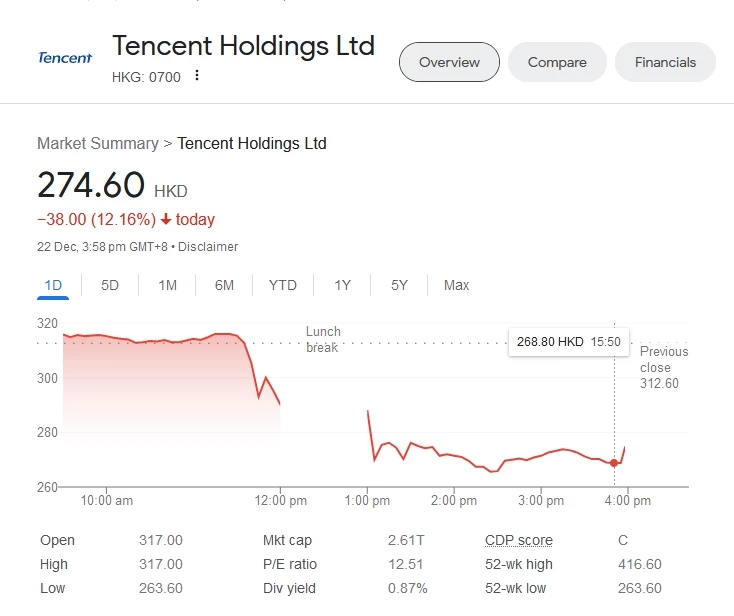Select the 1D chart range tab
Viewport: 734px width, 616px height.
(53, 285)
